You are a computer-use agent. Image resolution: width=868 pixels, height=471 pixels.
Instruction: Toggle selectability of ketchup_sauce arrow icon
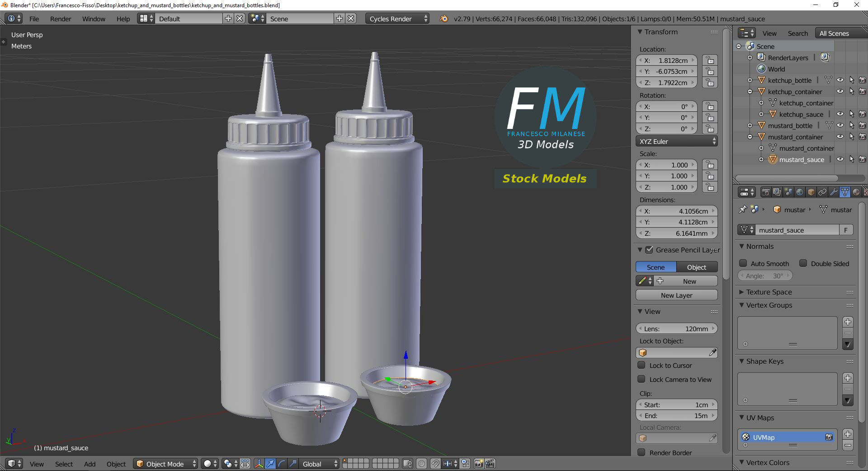(852, 114)
